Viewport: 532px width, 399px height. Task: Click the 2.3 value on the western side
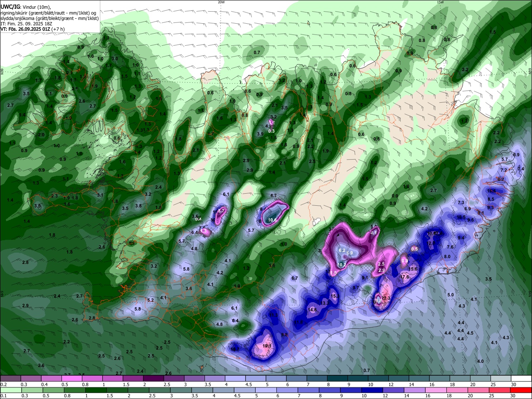tap(54, 196)
